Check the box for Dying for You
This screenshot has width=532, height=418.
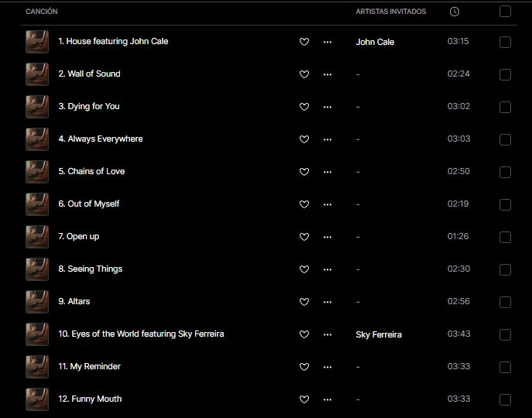506,107
